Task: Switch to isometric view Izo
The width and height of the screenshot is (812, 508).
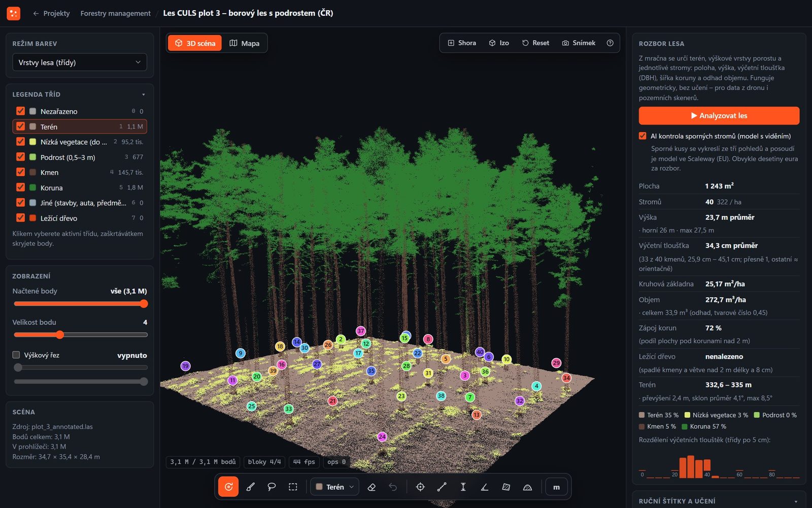Action: pyautogui.click(x=499, y=43)
